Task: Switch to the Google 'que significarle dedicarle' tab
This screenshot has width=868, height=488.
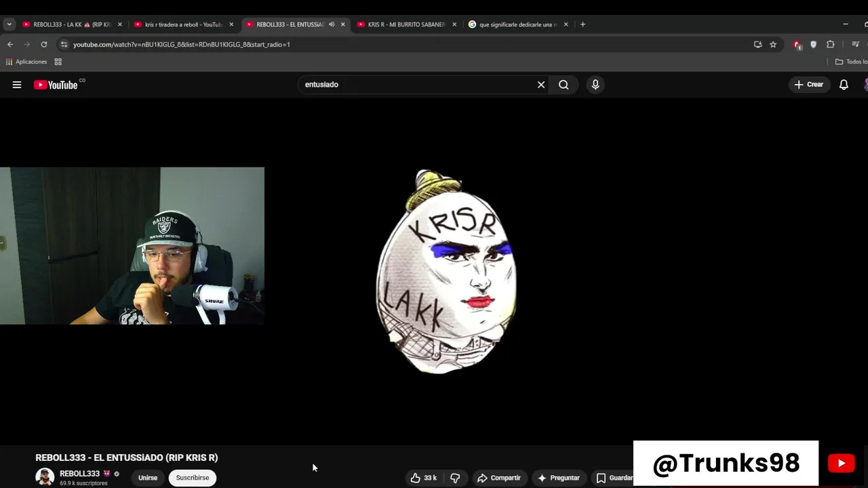Action: click(x=517, y=24)
